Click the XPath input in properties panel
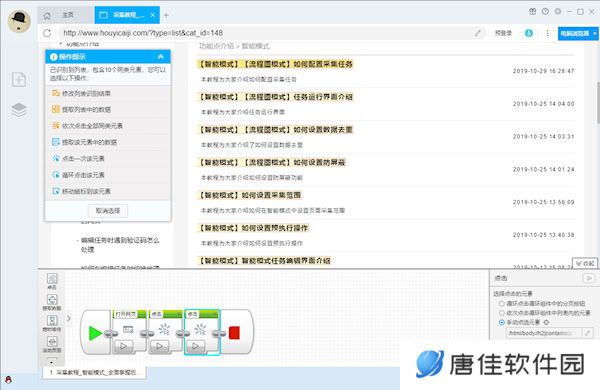600x390 pixels. 543,333
